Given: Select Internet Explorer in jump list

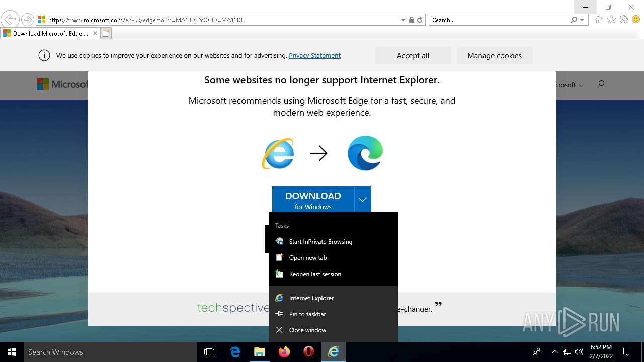Looking at the screenshot, I should [x=334, y=298].
